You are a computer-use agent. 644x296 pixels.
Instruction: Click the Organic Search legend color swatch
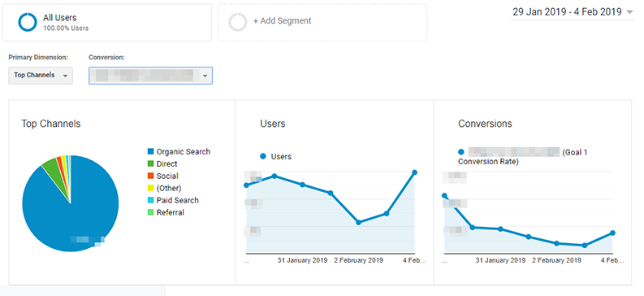pyautogui.click(x=150, y=152)
